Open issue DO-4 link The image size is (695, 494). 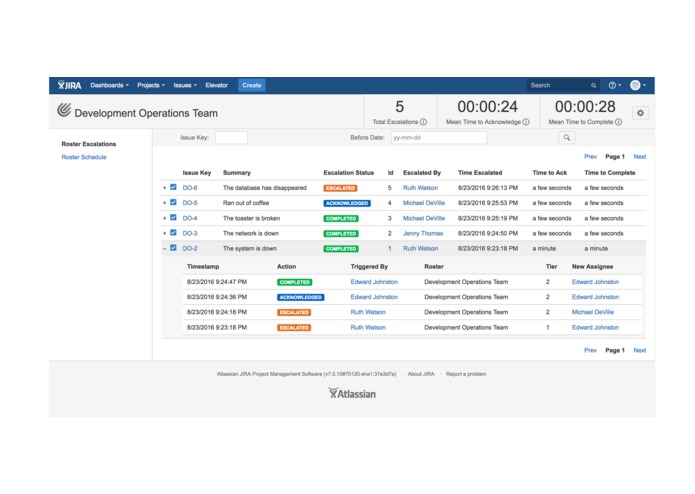tap(190, 218)
